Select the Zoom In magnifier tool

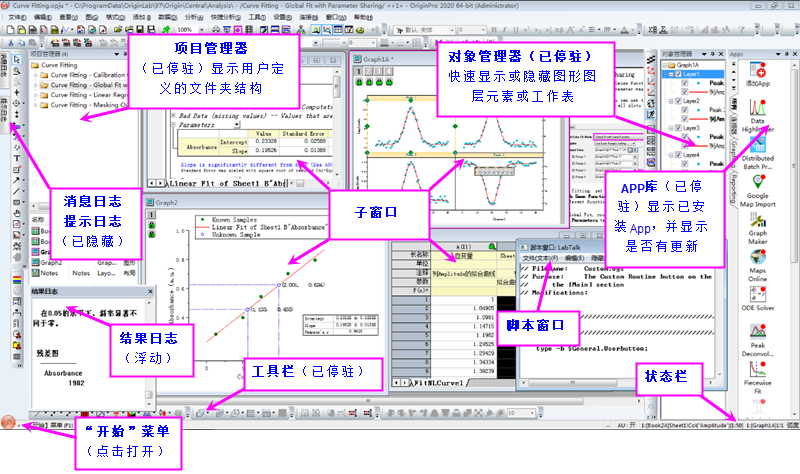(x=17, y=71)
